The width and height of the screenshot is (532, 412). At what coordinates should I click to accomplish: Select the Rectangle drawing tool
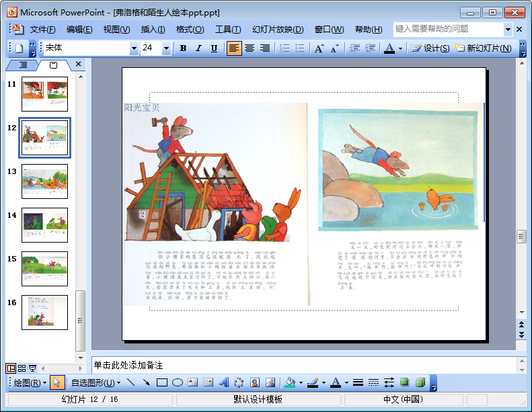click(162, 383)
